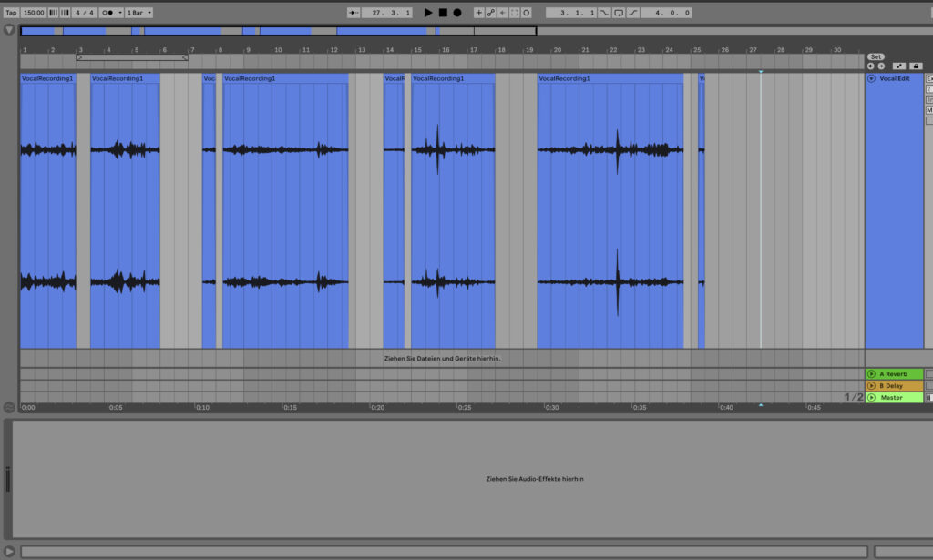Click the tempo nudge up button
Image resolution: width=933 pixels, height=560 pixels.
tap(65, 13)
